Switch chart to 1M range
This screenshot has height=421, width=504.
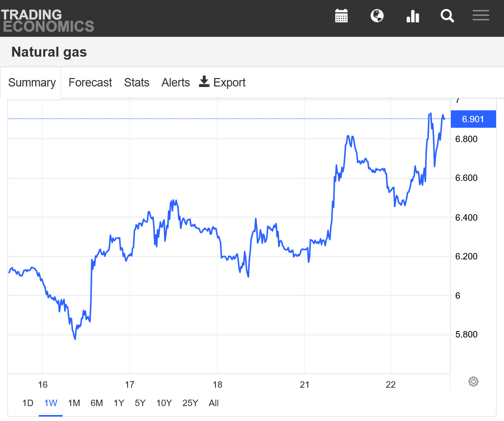(74, 403)
